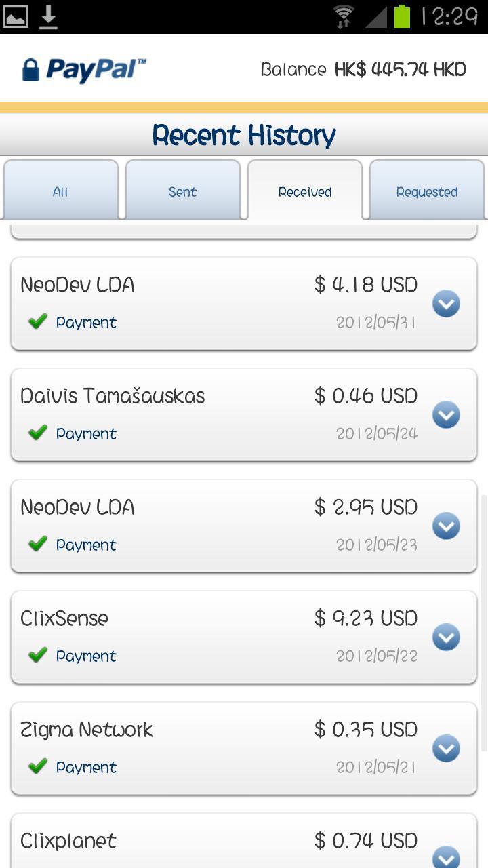Tap green checkmark on Zigma Network payment

(x=38, y=766)
